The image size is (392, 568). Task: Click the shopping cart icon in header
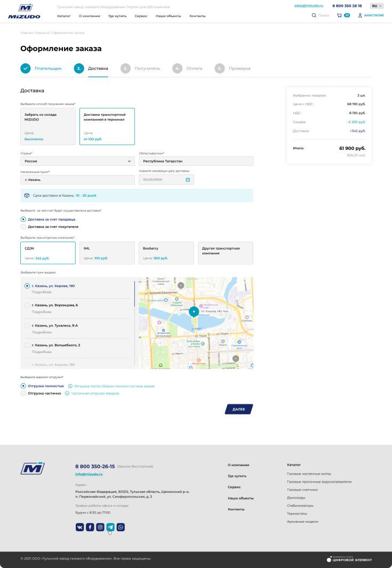[339, 15]
